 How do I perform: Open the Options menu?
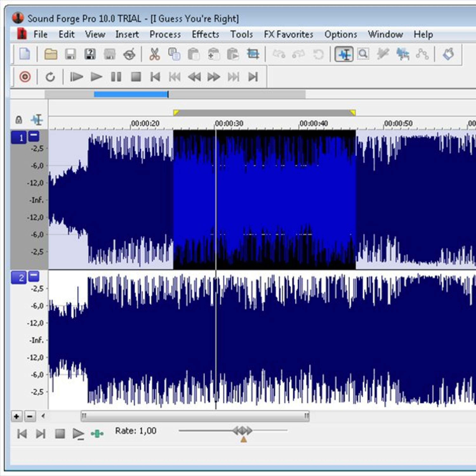point(341,34)
